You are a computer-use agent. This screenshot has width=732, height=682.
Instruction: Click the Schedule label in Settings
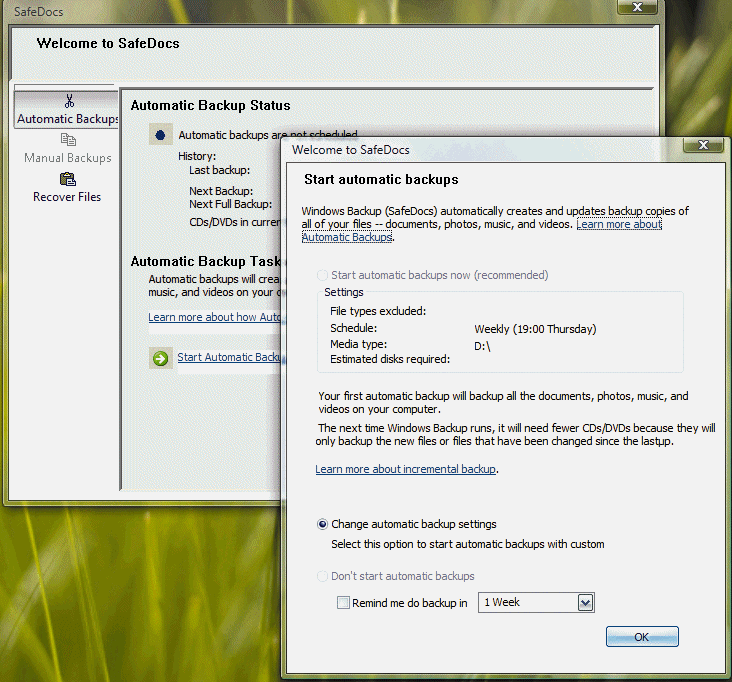[353, 328]
